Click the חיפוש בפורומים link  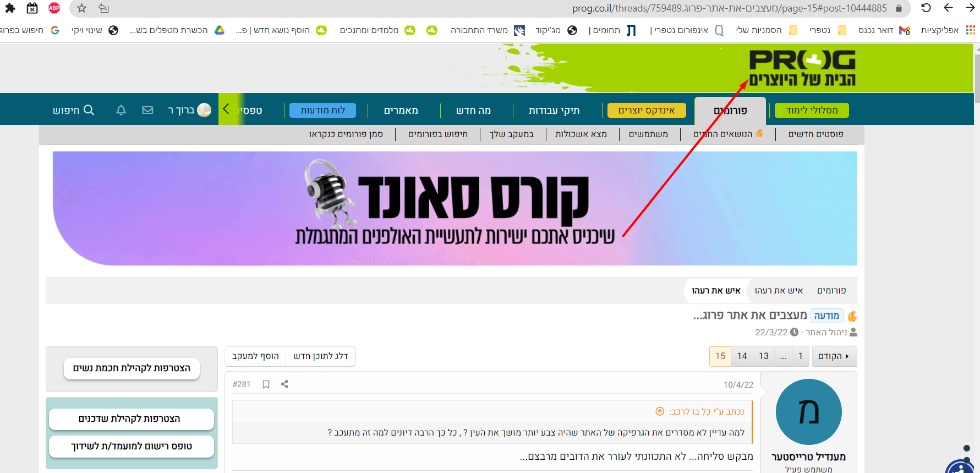tap(438, 134)
